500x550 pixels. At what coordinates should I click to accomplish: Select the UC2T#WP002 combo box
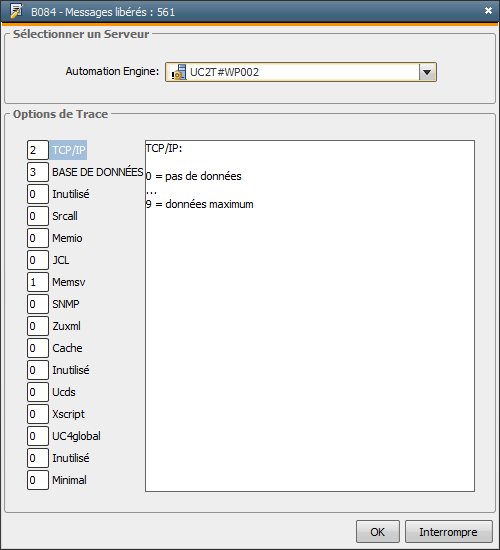point(301,72)
